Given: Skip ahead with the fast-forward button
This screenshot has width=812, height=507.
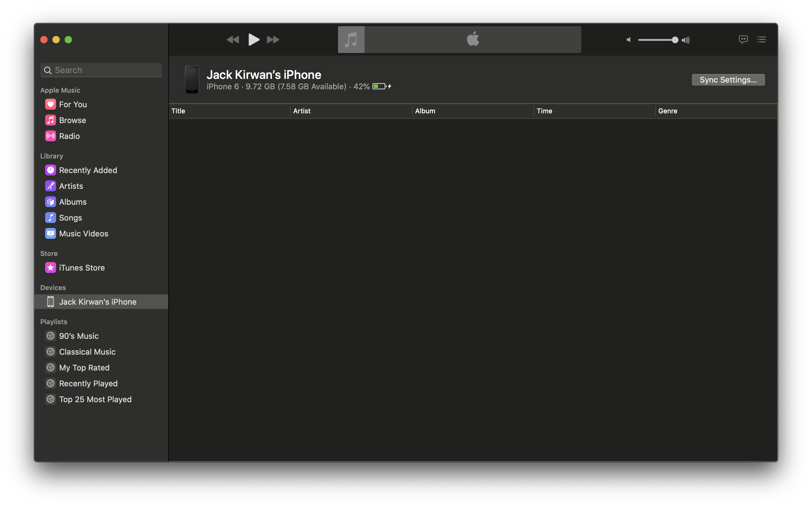Looking at the screenshot, I should coord(273,40).
